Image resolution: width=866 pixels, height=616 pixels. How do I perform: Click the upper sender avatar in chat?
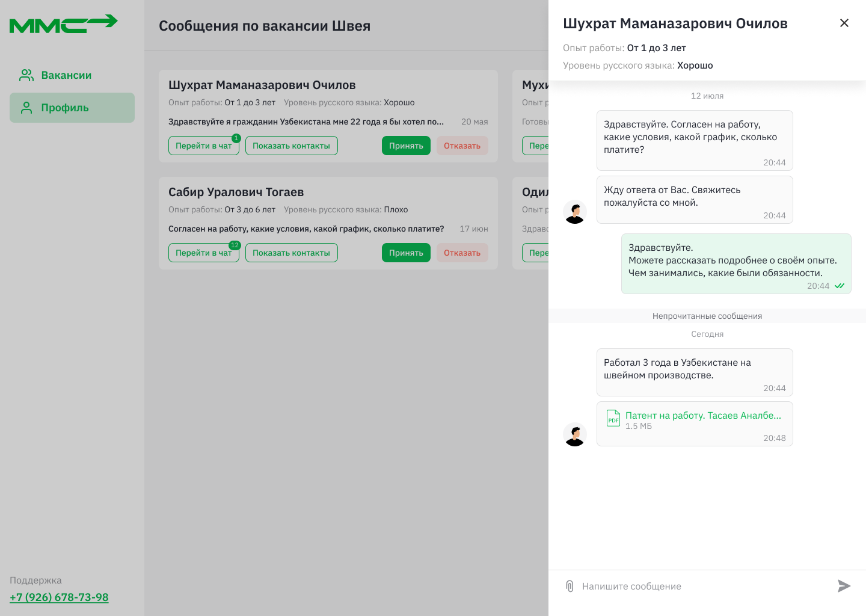[575, 212]
